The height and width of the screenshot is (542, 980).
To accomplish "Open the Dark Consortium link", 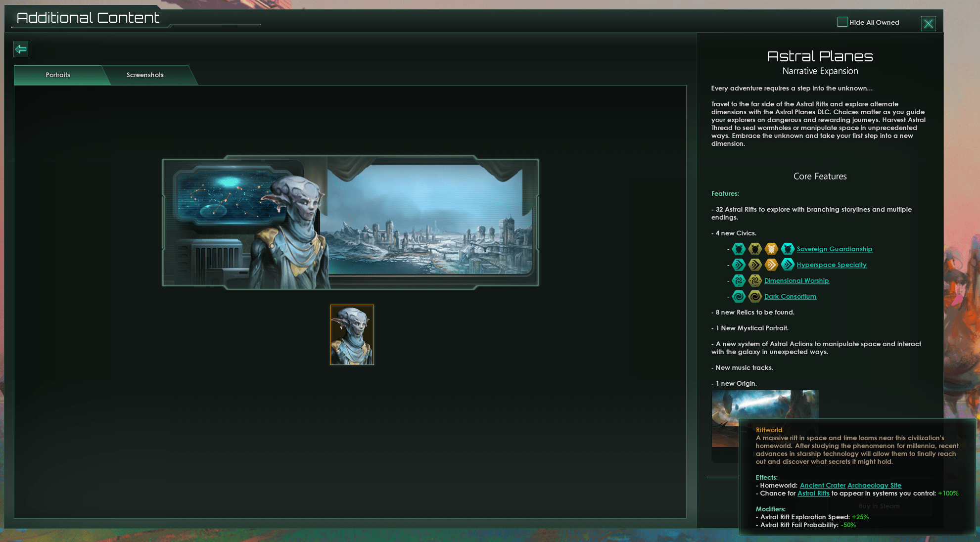I will coord(790,296).
